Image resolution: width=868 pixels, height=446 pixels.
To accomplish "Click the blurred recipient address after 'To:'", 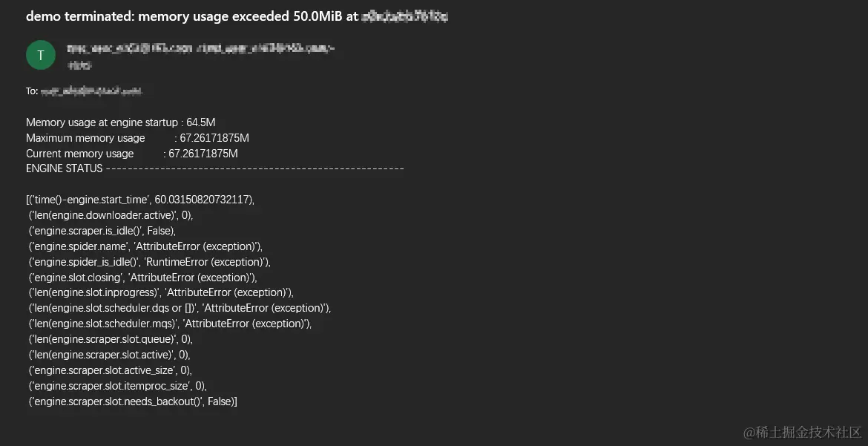I will click(x=92, y=91).
